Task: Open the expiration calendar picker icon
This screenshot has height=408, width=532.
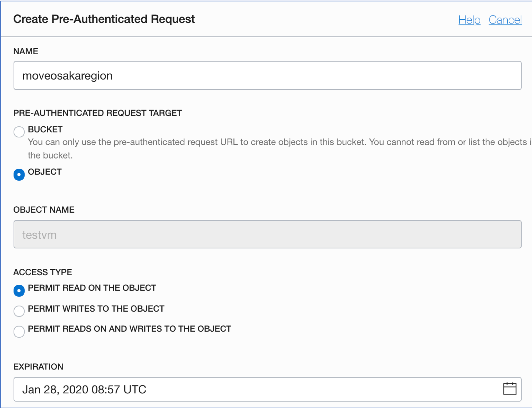Action: (x=510, y=388)
